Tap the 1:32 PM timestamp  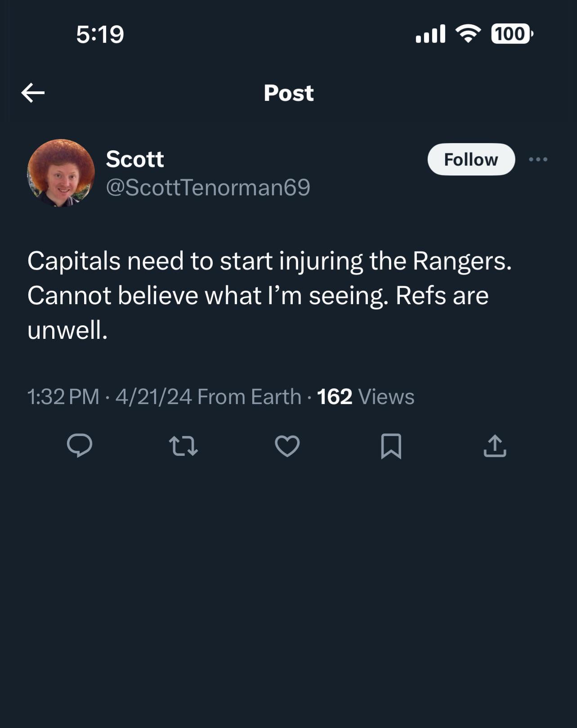(x=63, y=397)
